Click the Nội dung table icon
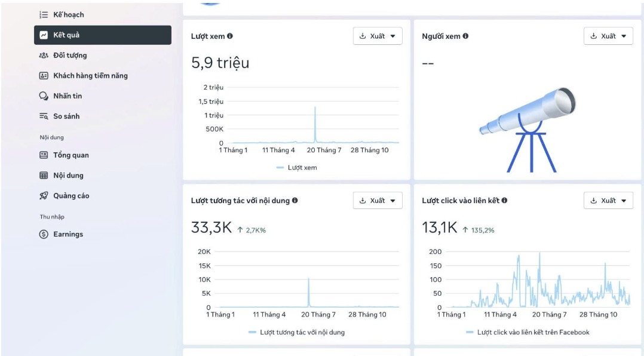The image size is (644, 356). pos(44,176)
